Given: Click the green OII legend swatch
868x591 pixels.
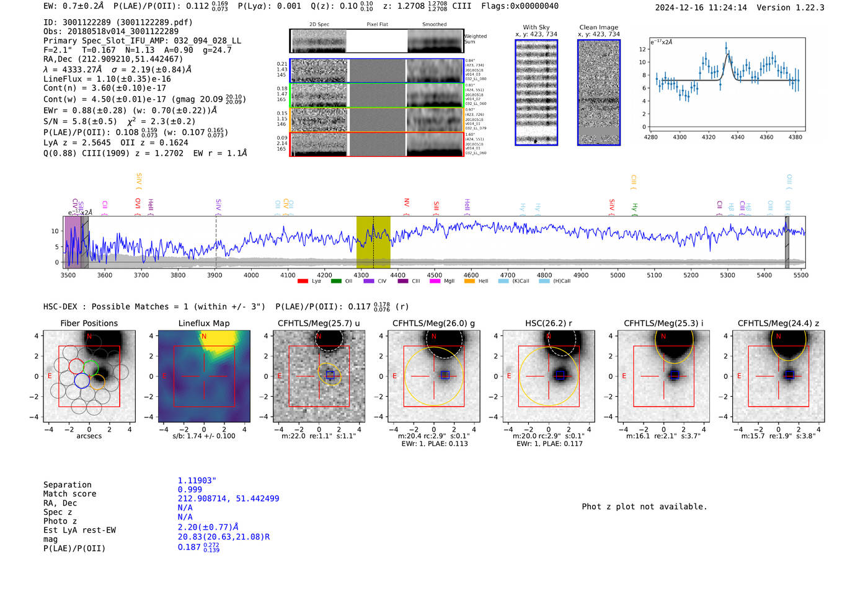Looking at the screenshot, I should pyautogui.click(x=336, y=282).
